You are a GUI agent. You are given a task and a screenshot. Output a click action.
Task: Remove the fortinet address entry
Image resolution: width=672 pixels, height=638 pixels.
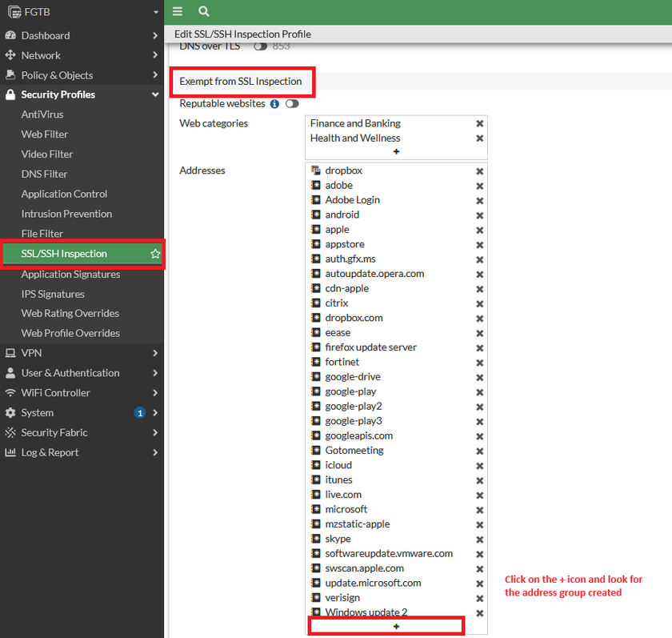tap(479, 363)
